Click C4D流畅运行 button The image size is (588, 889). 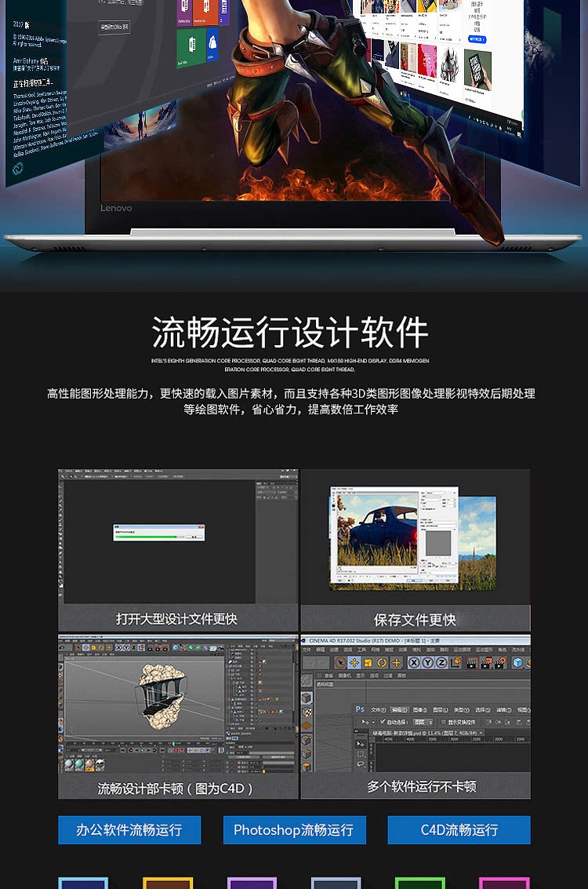[459, 830]
